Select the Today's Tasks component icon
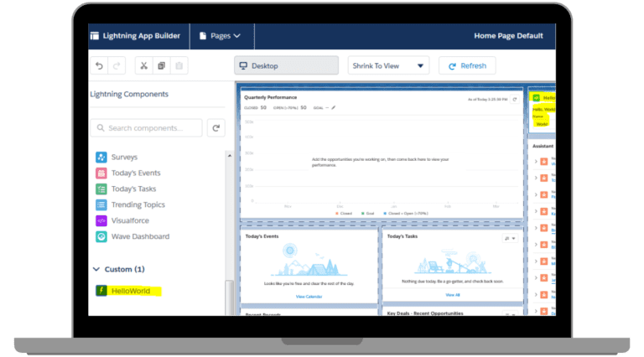644x357 pixels. coord(101,189)
